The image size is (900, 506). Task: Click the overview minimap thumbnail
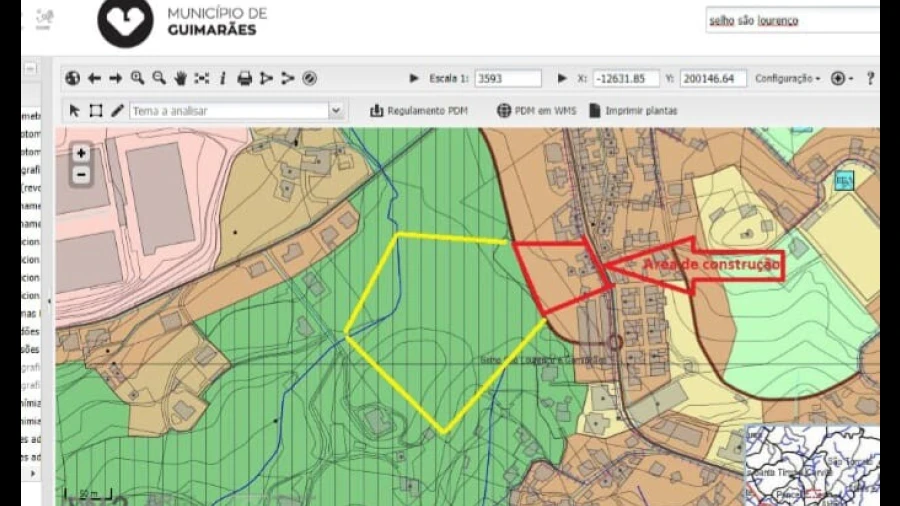812,464
